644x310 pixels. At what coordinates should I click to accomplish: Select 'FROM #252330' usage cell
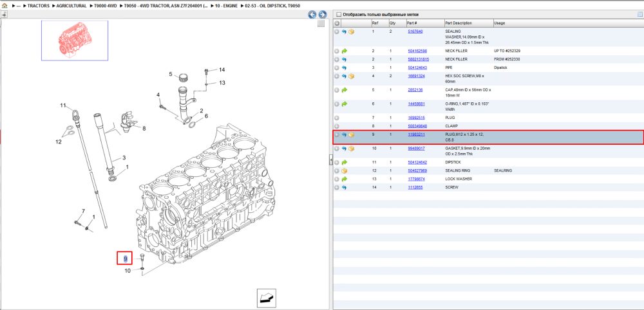[507, 59]
